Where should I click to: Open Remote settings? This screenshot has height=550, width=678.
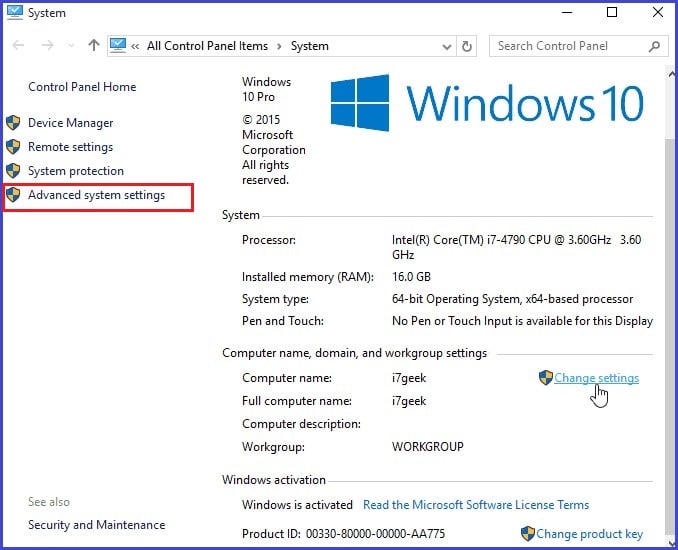[70, 147]
